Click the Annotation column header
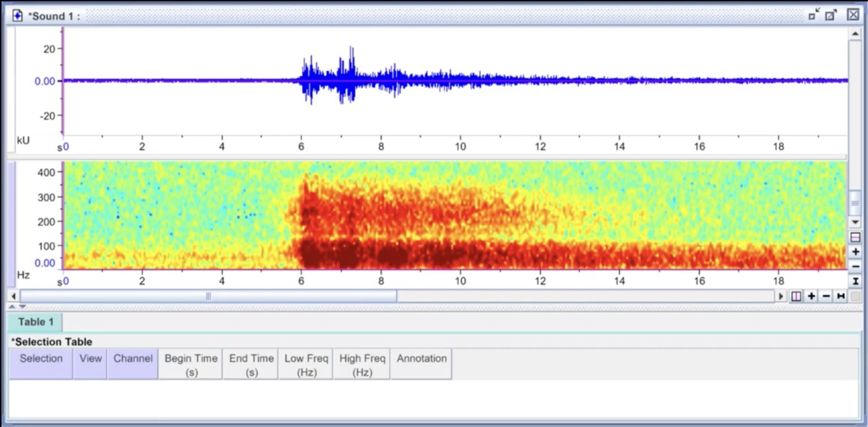The width and height of the screenshot is (868, 427). 421,364
